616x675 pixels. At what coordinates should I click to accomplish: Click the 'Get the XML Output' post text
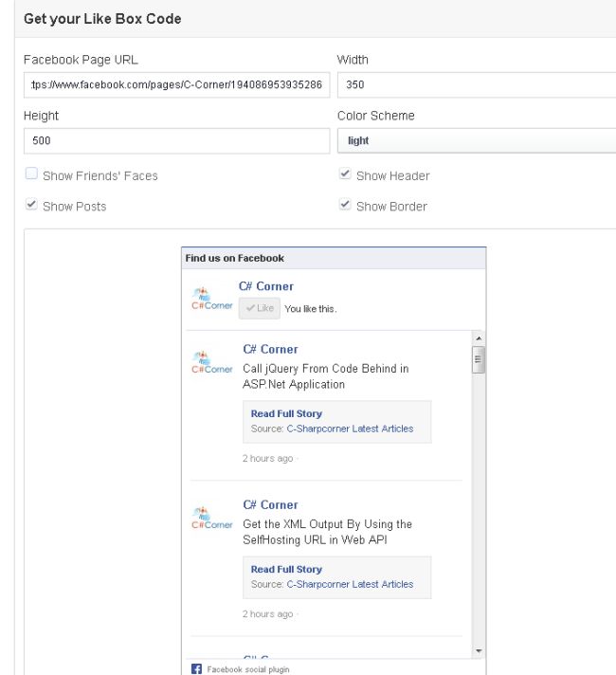(327, 532)
